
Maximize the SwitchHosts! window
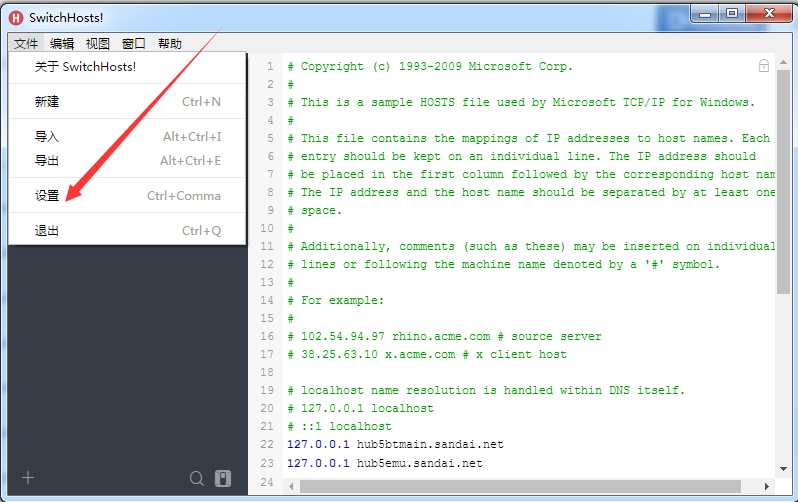pyautogui.click(x=732, y=14)
